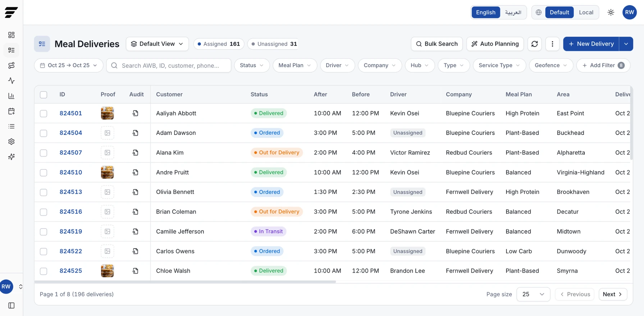Open the three-dot more options menu
This screenshot has width=644, height=316.
coord(553,44)
